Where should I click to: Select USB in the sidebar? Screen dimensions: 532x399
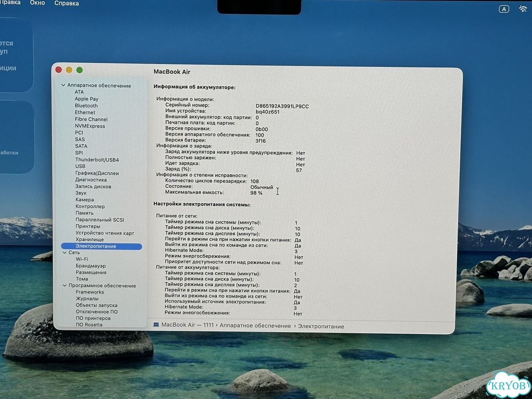point(80,166)
